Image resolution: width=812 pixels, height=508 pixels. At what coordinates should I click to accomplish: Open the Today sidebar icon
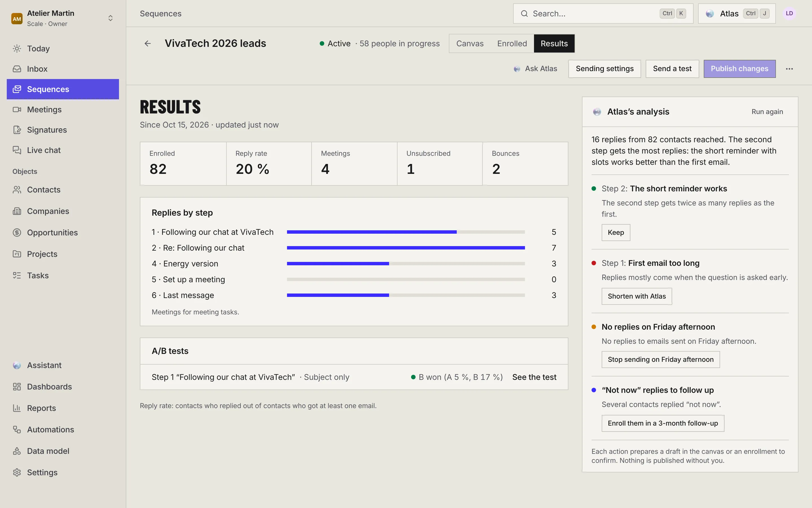click(x=17, y=48)
